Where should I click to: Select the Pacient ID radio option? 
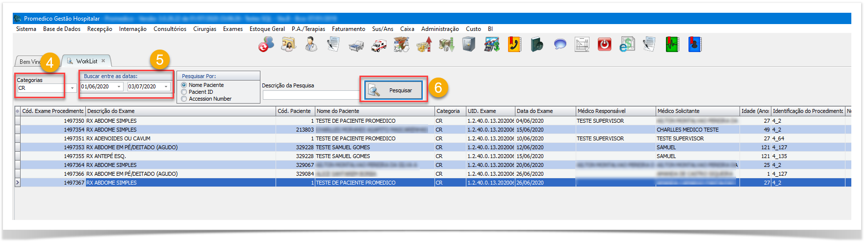tap(184, 92)
